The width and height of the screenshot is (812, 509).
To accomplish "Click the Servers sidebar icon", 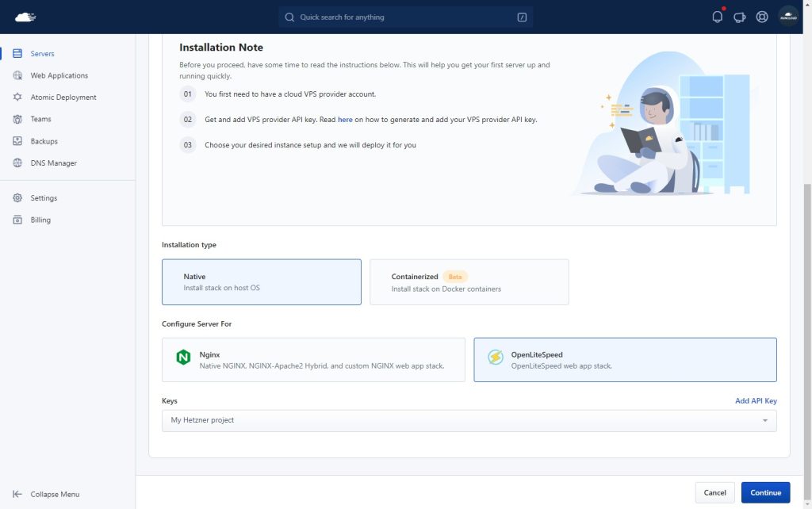I will pyautogui.click(x=17, y=53).
